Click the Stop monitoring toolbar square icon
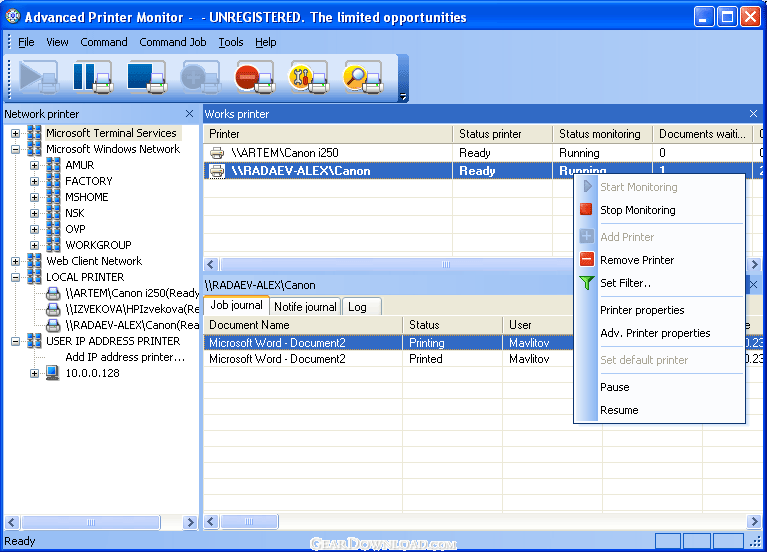767x552 pixels. click(x=146, y=77)
